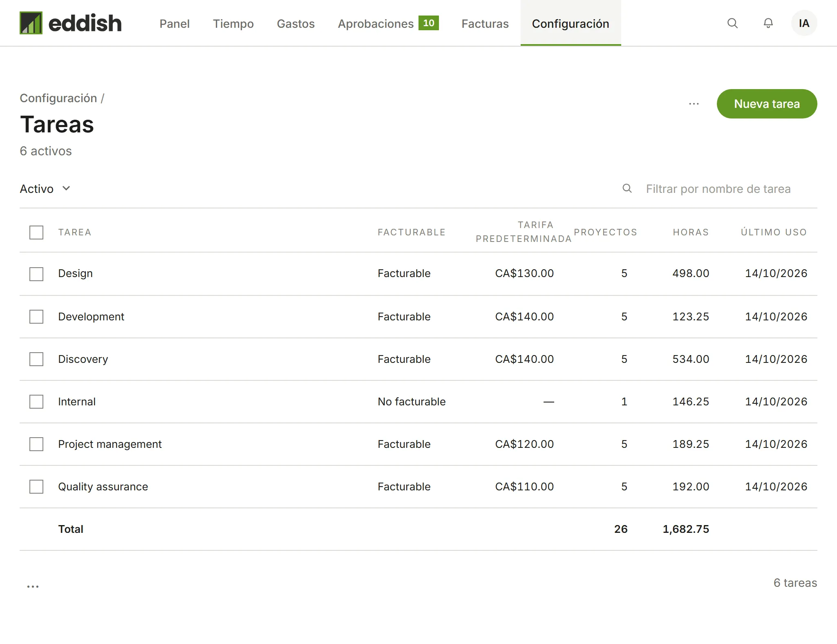Click the Aprobaciones badge showing 10

428,23
